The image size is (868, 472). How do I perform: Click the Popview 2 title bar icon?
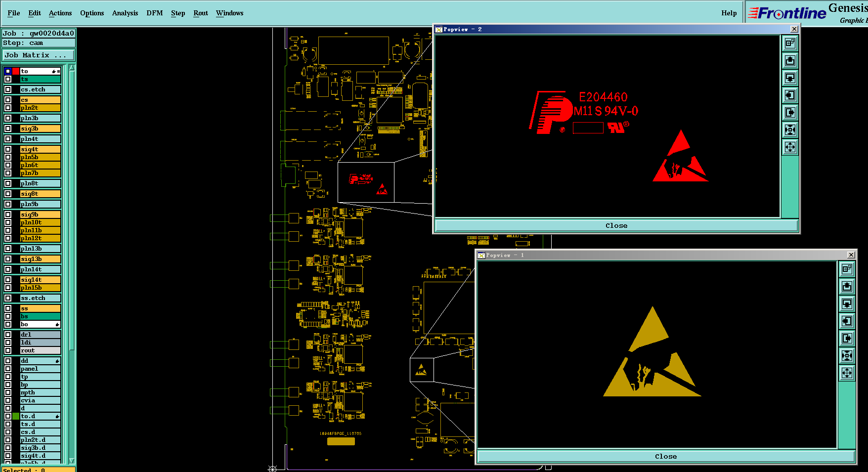click(x=438, y=30)
